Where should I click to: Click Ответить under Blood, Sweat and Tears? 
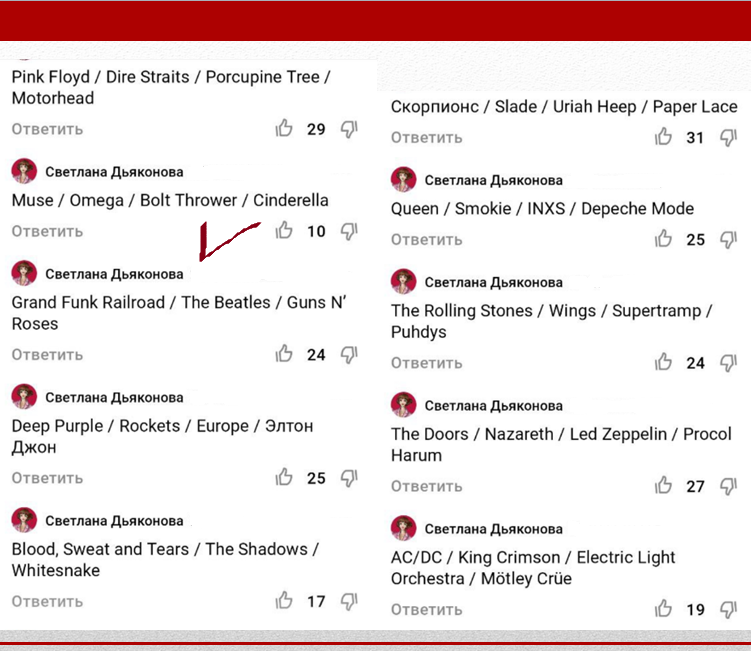tap(47, 601)
